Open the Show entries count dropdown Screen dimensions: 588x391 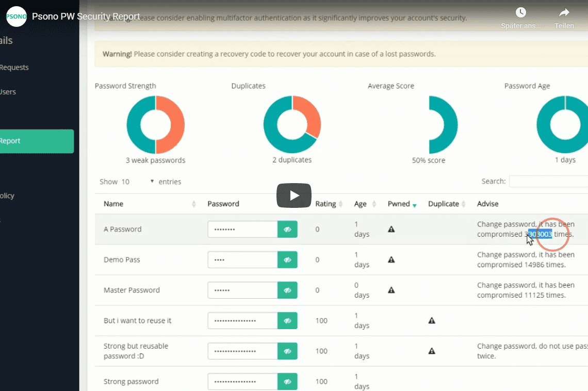coord(137,182)
